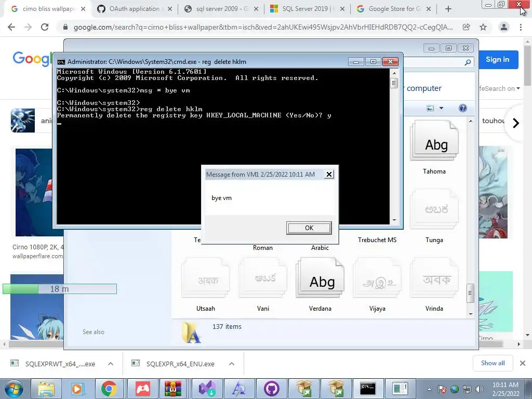Open WinRAR from the taskbar
Screen dimensions: 532x399
coord(173,389)
